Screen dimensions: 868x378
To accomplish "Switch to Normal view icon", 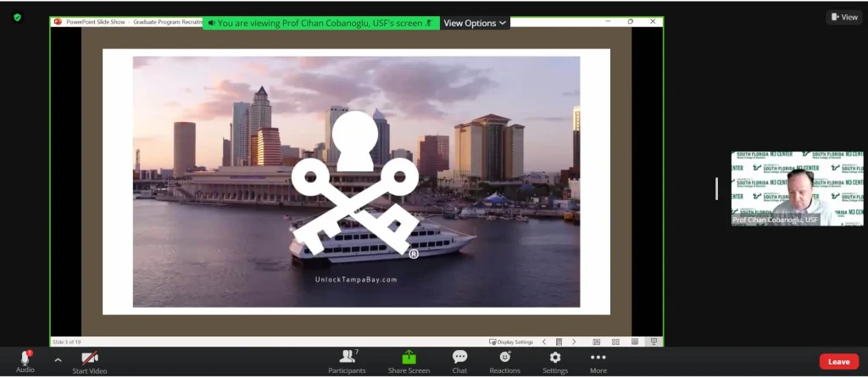I will (x=596, y=342).
